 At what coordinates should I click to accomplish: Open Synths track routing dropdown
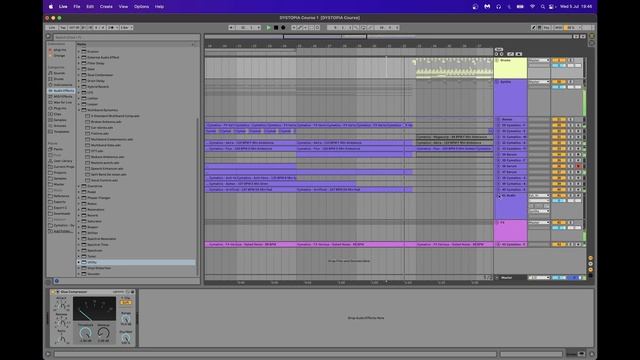[x=539, y=82]
